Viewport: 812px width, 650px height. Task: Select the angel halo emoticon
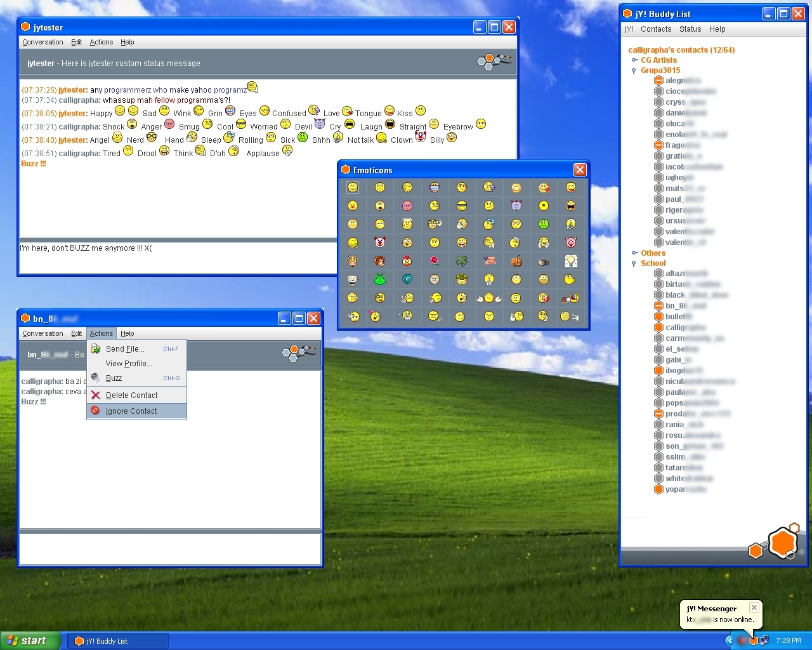point(407,224)
